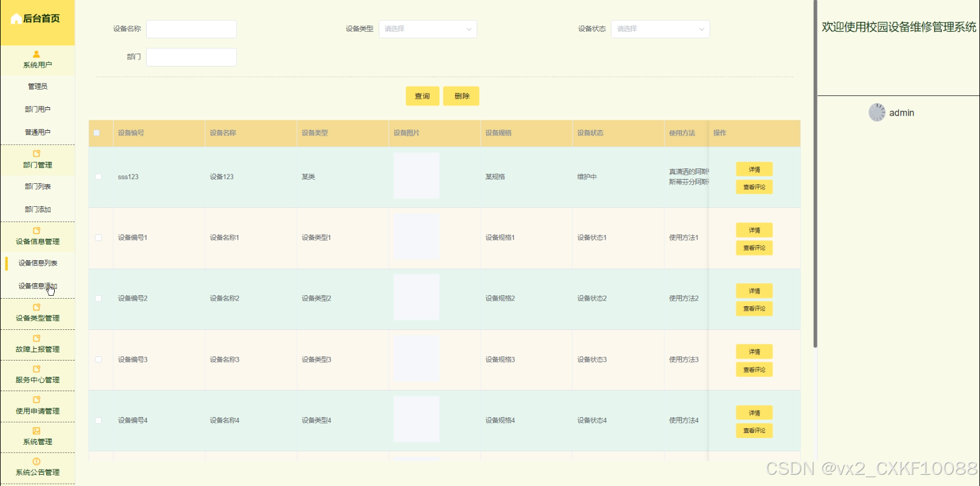Open 详情 for 设备编号1

754,230
